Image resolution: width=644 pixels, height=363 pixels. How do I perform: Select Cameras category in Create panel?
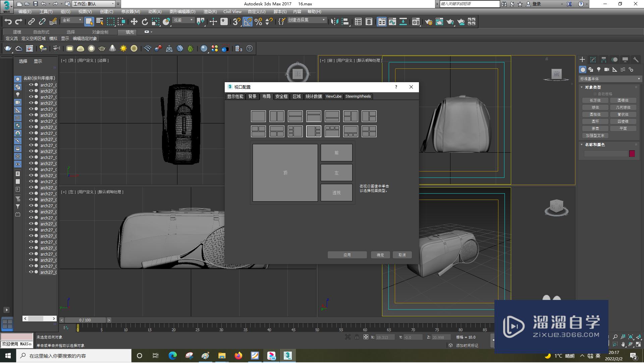(x=607, y=69)
